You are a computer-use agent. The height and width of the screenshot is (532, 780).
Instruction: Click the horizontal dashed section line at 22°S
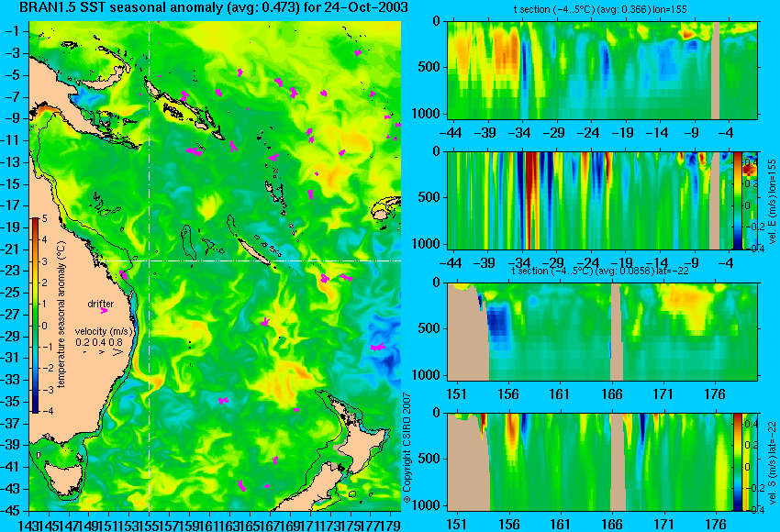click(x=249, y=260)
